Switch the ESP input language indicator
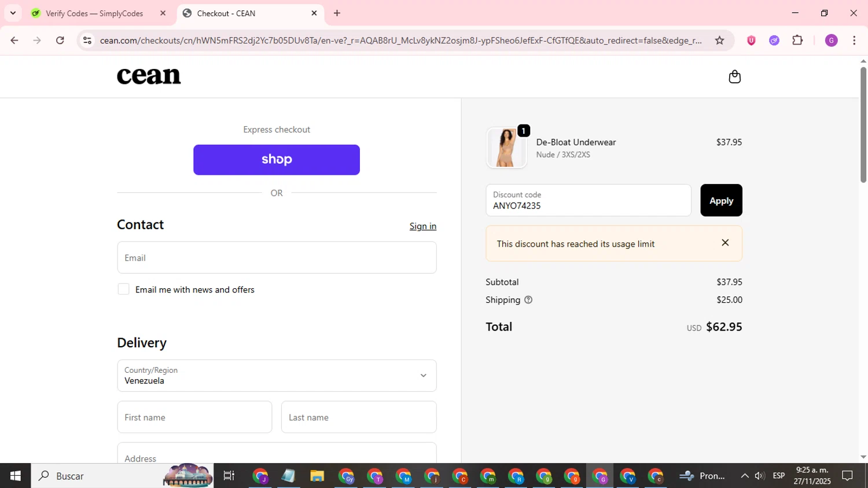 click(x=779, y=476)
